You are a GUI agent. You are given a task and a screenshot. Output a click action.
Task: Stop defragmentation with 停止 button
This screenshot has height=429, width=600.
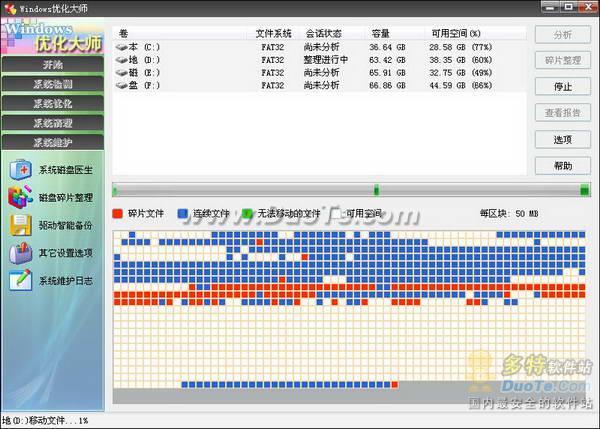tap(562, 86)
